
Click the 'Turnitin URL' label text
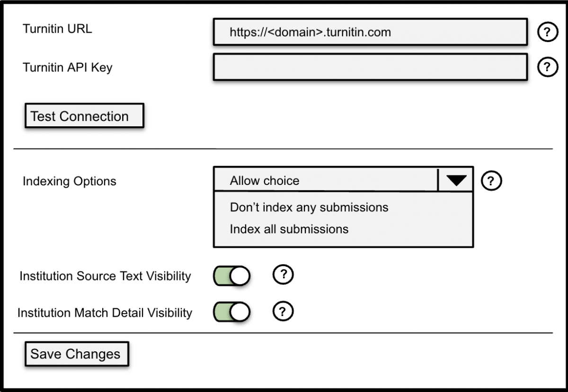tap(57, 29)
